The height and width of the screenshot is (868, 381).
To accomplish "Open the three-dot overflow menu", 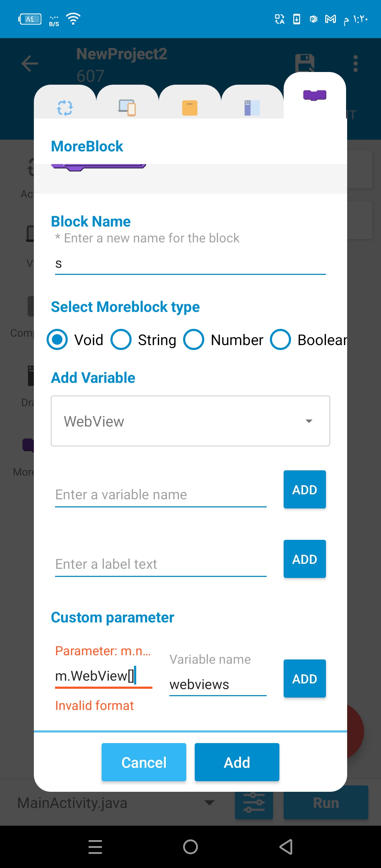I will tap(356, 64).
